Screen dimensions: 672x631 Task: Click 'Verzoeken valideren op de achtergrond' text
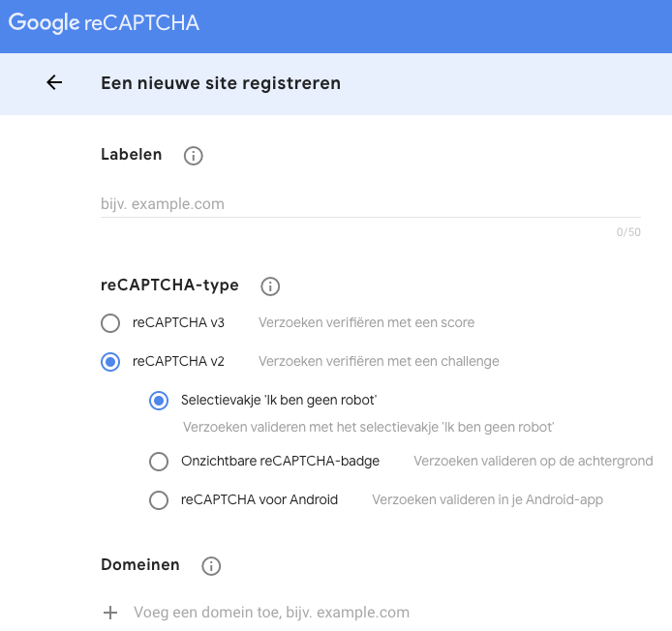pyautogui.click(x=534, y=461)
